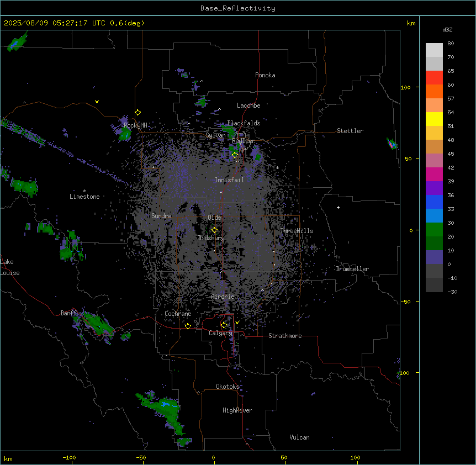476x465 pixels.
Task: Click the RedDeer city label
Action: click(243, 141)
